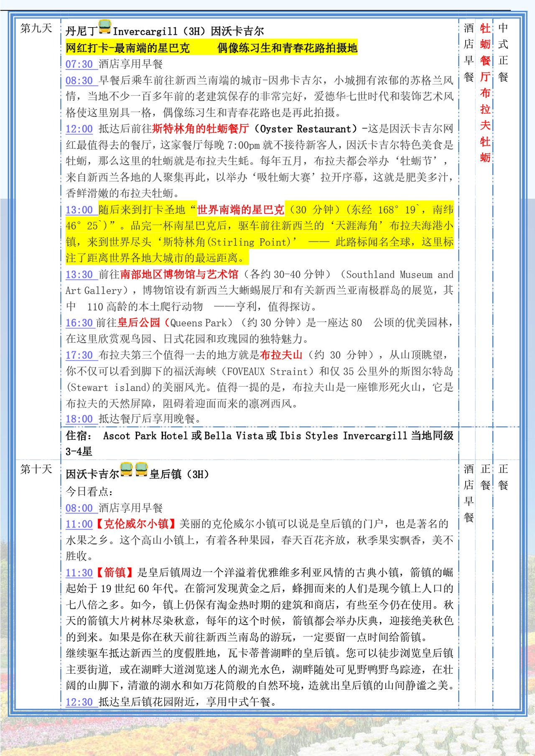The image size is (535, 756).
Task: Click the second bus icon before 皇后镇
Action: coord(141,469)
